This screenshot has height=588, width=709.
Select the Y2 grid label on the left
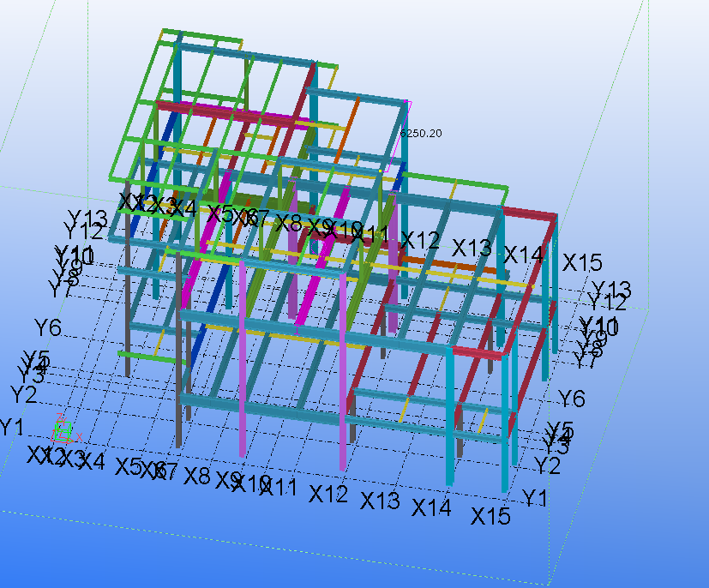(23, 394)
